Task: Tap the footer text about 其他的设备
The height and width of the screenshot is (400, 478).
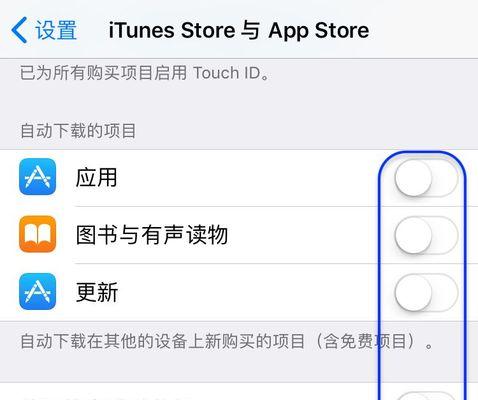Action: 227,341
